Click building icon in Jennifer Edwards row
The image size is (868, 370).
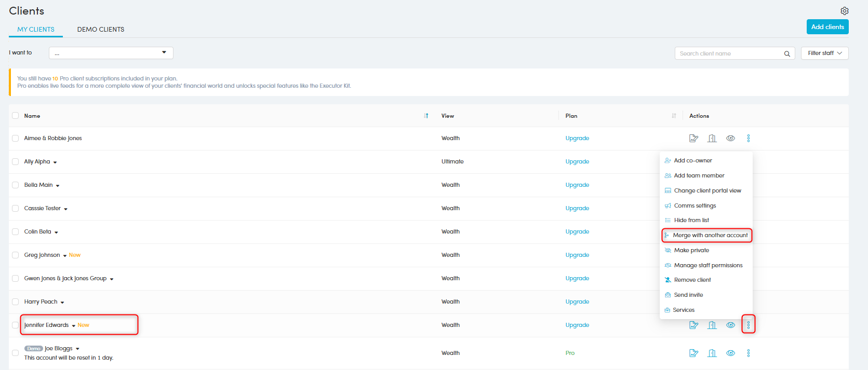coord(712,325)
